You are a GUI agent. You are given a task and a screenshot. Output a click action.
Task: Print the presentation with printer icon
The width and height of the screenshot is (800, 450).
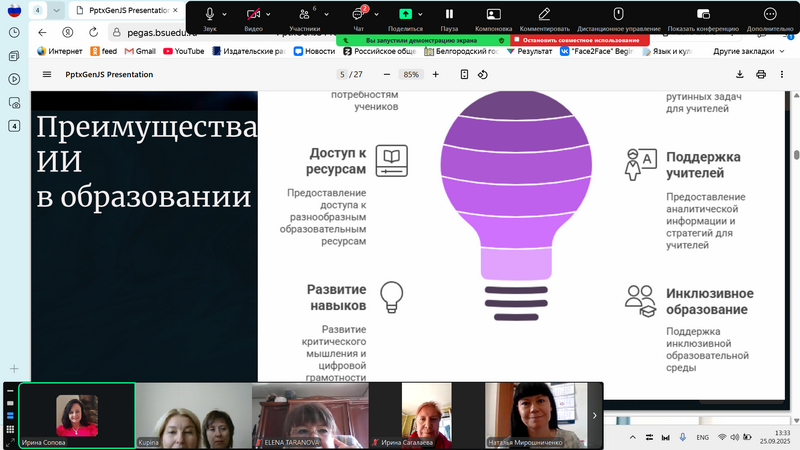click(x=761, y=74)
